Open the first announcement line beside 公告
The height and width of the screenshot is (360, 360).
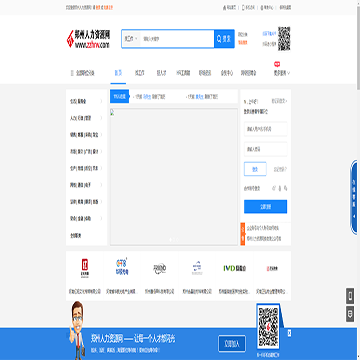click(263, 228)
